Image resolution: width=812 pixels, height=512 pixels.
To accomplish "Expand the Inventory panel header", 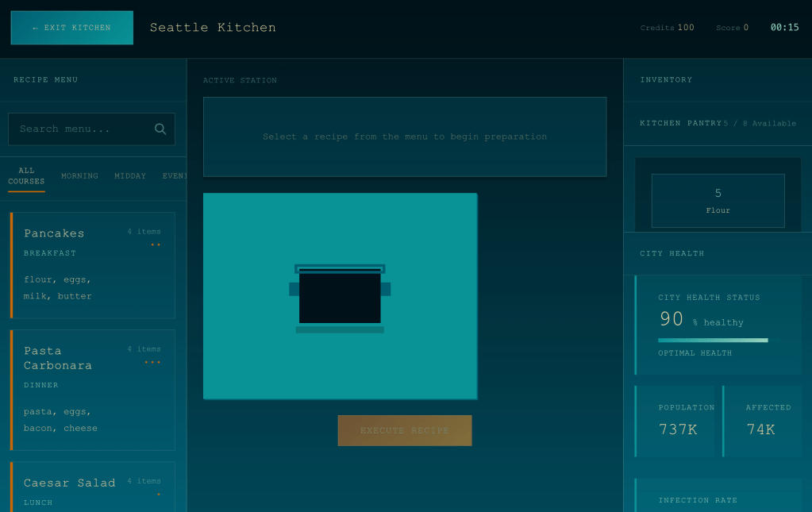I will [718, 80].
